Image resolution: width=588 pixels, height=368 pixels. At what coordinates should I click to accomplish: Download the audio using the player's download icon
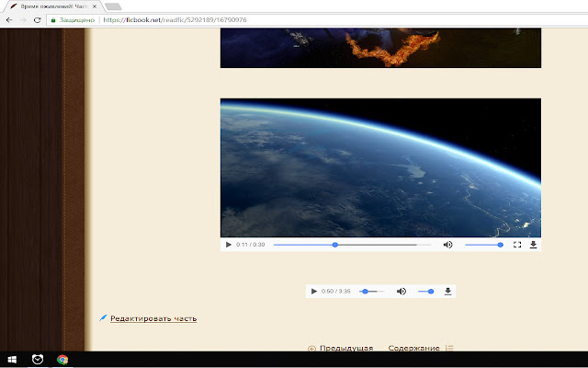(447, 292)
